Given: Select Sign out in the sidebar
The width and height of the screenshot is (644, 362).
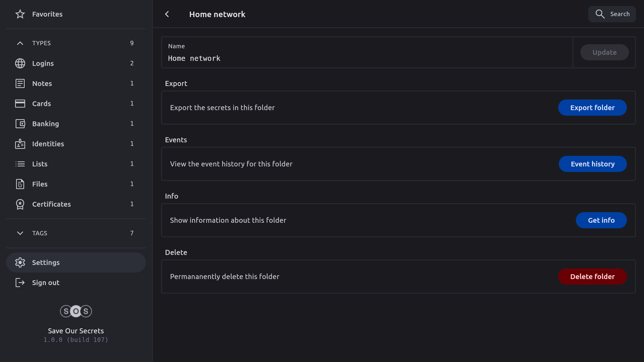Looking at the screenshot, I should point(45,283).
